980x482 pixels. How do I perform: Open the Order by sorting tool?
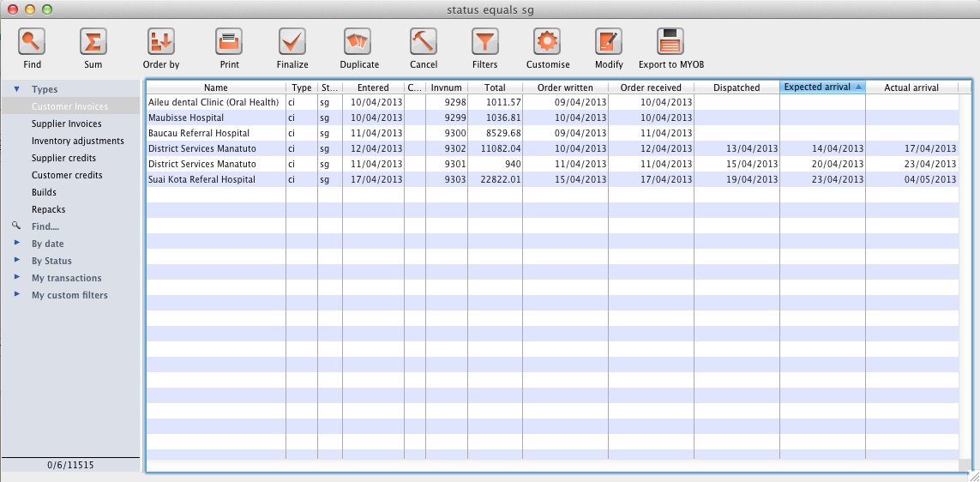point(161,41)
